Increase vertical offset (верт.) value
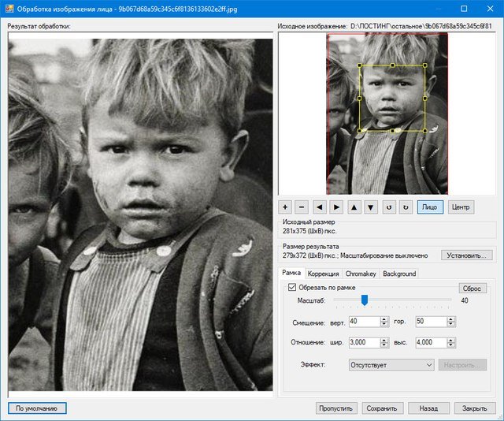This screenshot has height=421, width=504. pos(384,319)
